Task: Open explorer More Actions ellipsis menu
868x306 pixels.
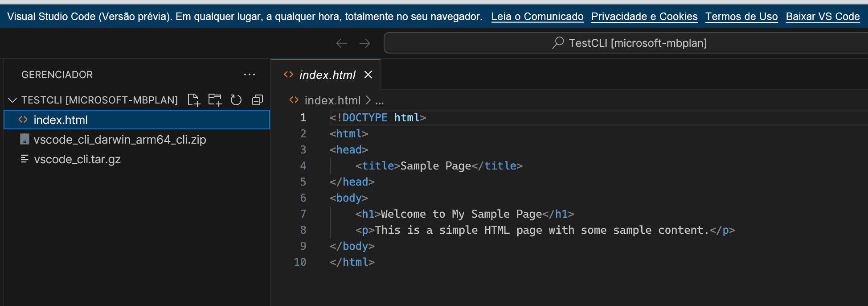Action: click(x=250, y=74)
